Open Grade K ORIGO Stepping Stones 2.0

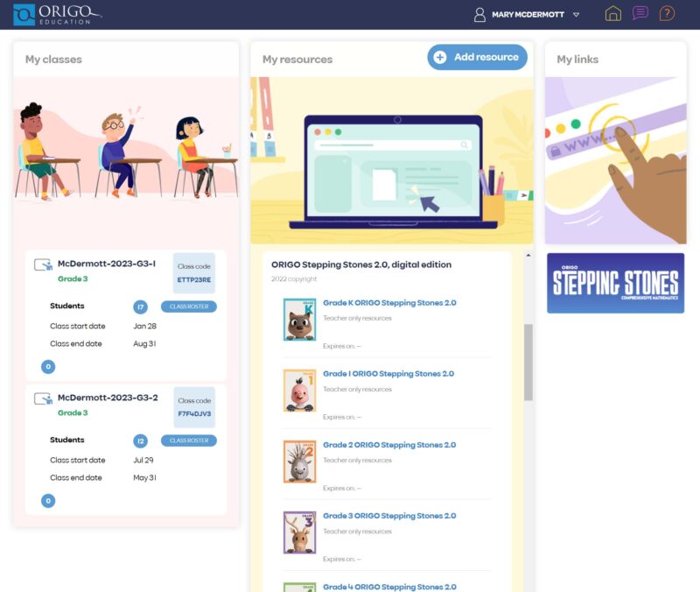[x=389, y=302]
